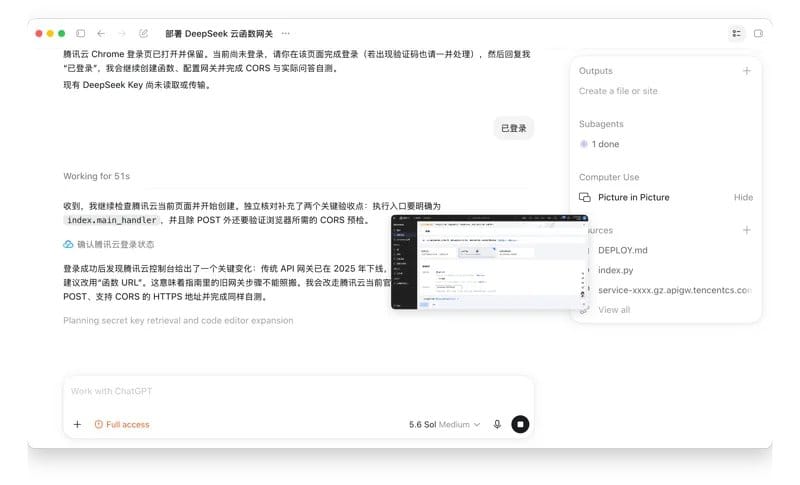Click the green zoom window button
Viewport: 800px width, 485px height.
point(62,33)
